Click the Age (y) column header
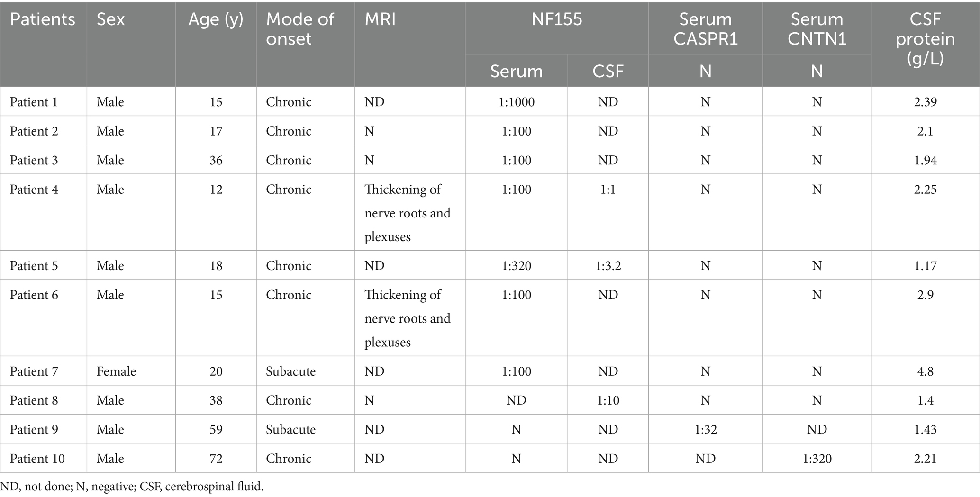980x497 pixels. 216,19
